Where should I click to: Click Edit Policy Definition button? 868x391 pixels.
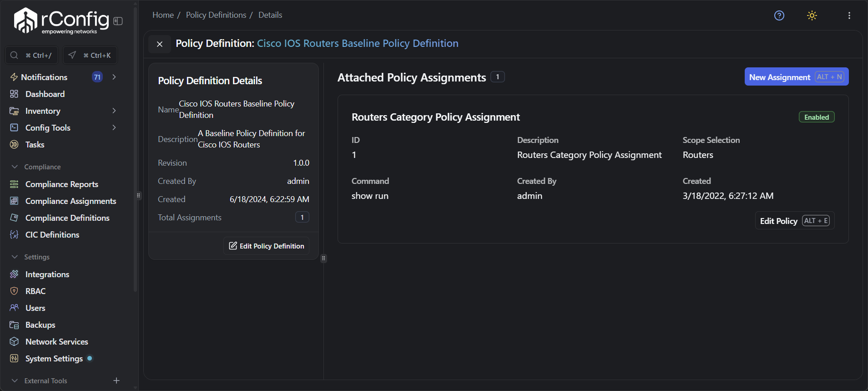267,246
